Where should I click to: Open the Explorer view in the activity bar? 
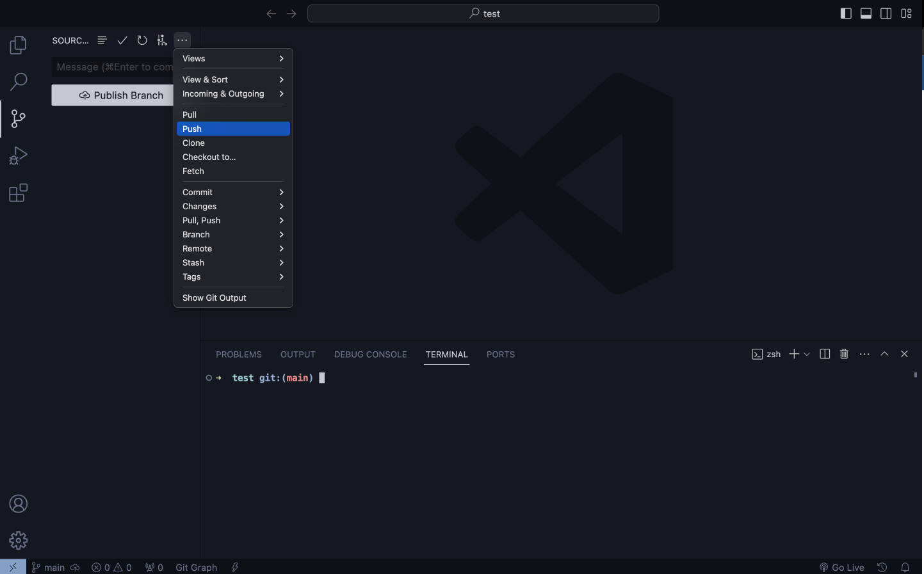pyautogui.click(x=18, y=45)
